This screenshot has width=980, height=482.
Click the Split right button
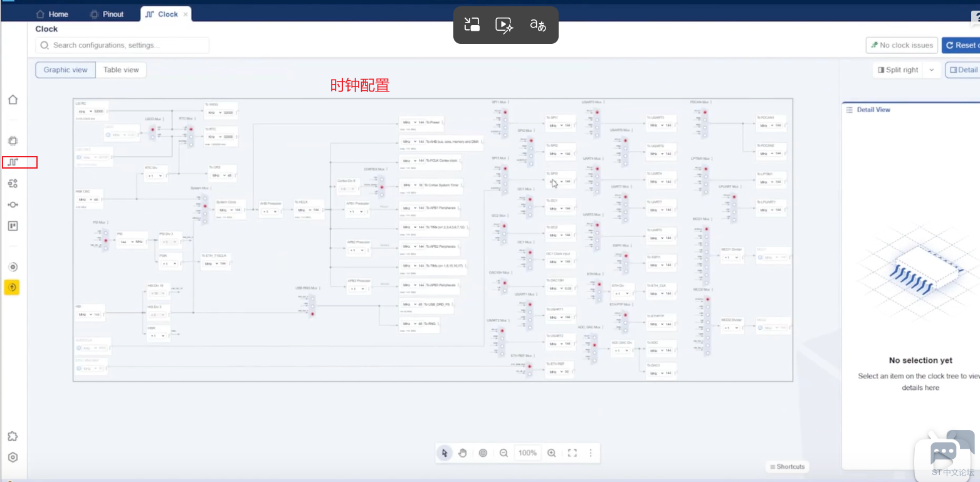898,70
